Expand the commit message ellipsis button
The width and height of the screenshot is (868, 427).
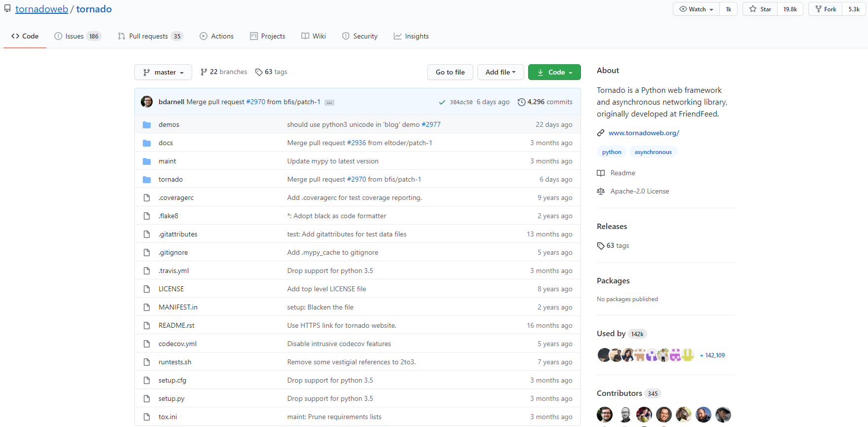pos(330,103)
